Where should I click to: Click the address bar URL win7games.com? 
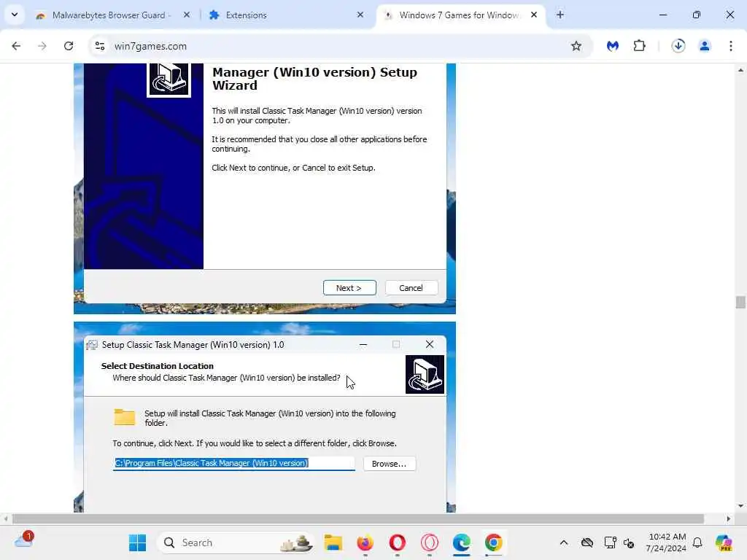click(150, 46)
